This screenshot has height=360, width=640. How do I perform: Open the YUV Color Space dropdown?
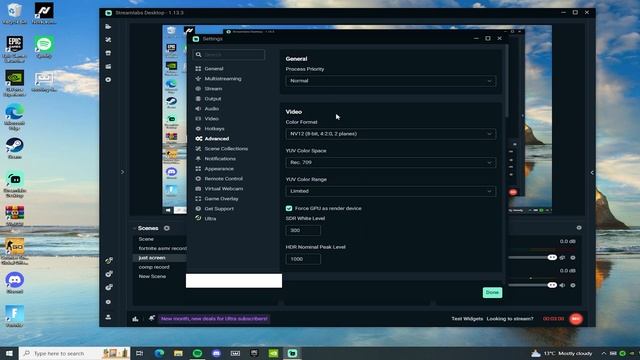[391, 162]
